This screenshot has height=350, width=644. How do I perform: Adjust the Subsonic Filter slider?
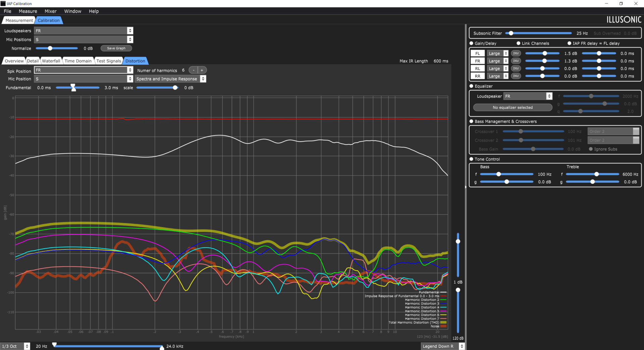click(x=539, y=33)
